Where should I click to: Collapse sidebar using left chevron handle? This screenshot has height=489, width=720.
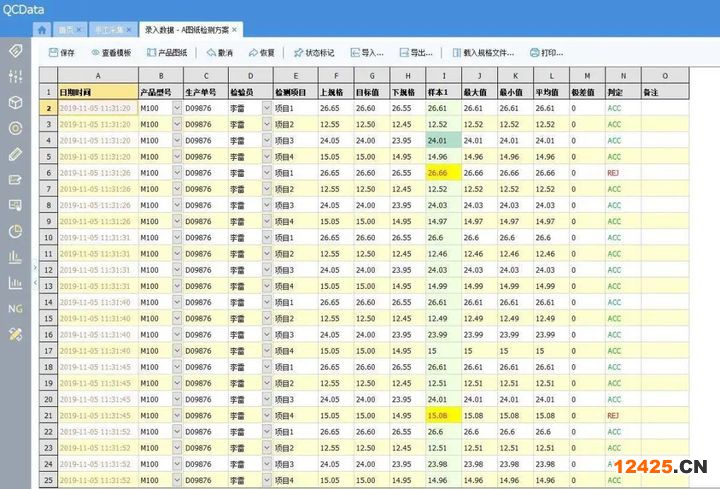35,283
